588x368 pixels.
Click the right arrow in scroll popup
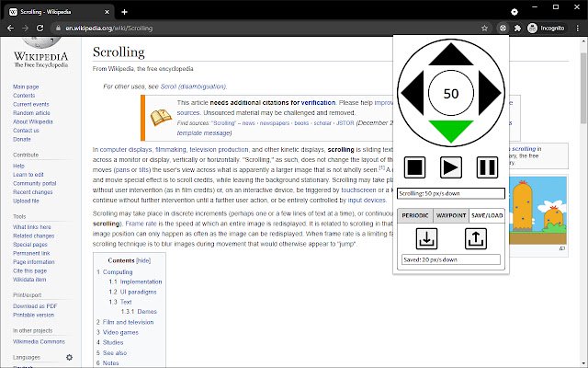pyautogui.click(x=490, y=93)
